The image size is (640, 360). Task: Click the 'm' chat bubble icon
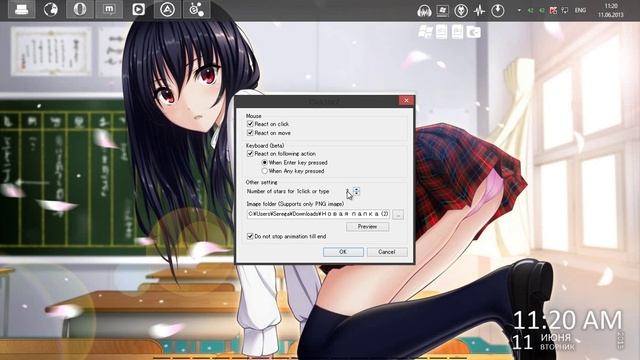click(109, 9)
